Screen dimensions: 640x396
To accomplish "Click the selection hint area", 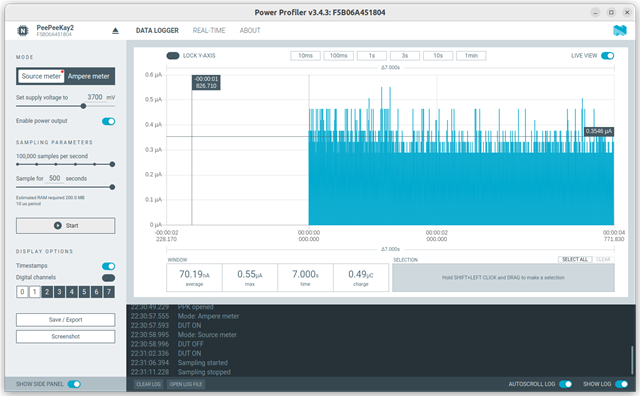I will click(x=503, y=278).
